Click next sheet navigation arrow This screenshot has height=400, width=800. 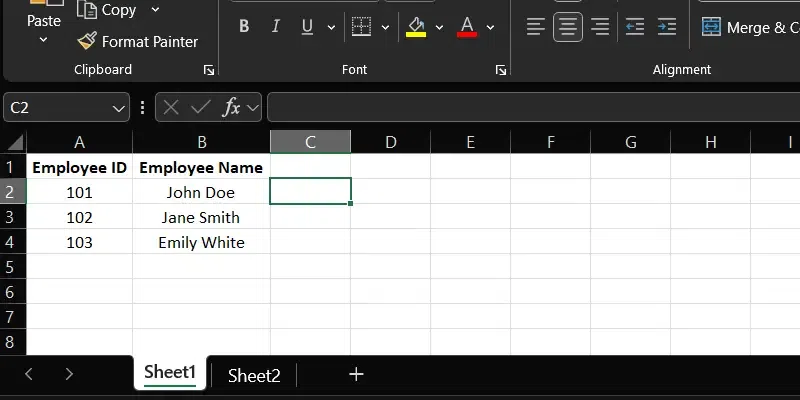pyautogui.click(x=69, y=374)
